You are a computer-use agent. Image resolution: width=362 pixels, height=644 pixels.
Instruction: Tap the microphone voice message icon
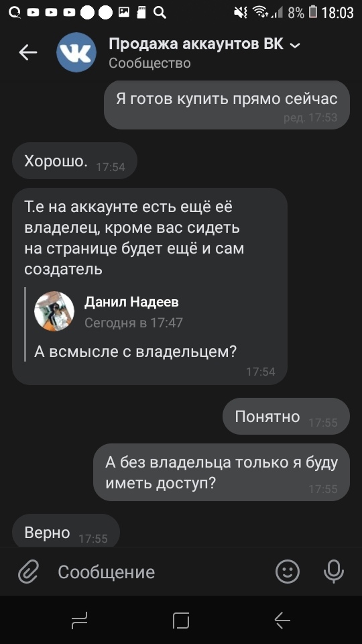click(x=334, y=572)
